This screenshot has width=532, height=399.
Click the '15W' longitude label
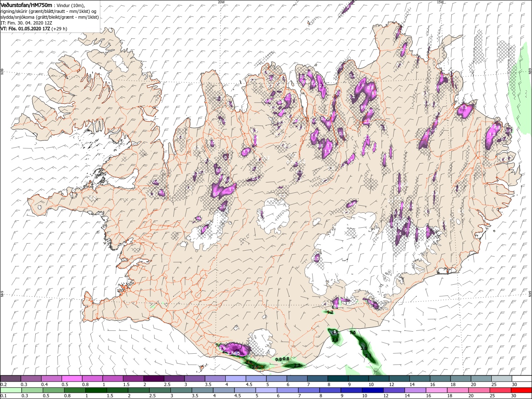point(440,2)
